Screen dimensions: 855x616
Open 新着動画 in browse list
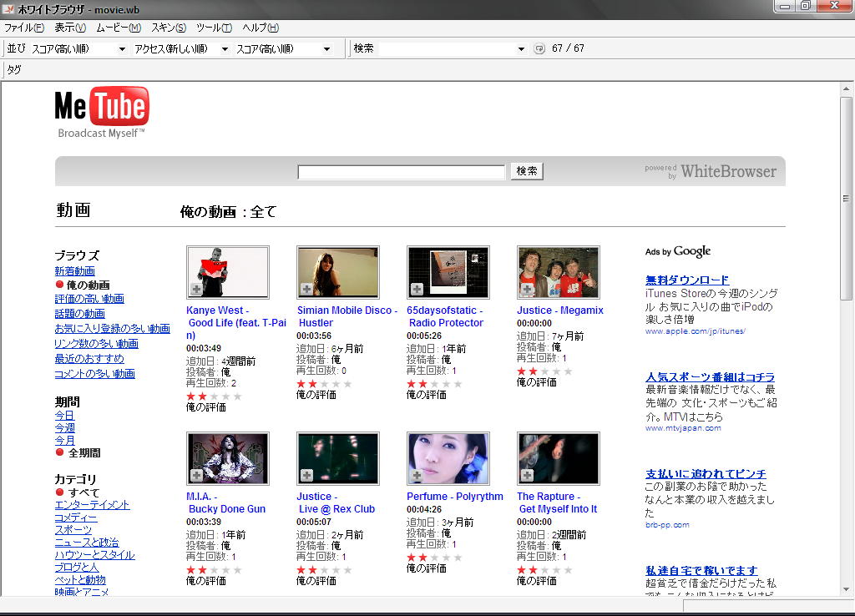[74, 271]
